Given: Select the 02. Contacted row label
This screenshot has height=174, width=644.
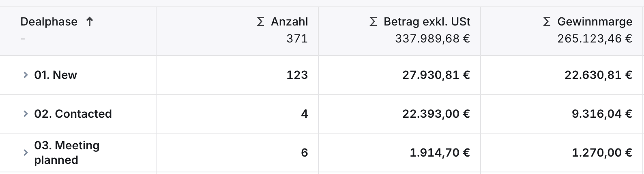Looking at the screenshot, I should coord(73,114).
